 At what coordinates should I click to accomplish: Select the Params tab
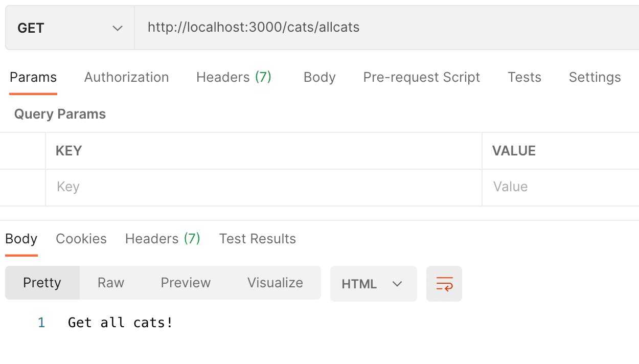[33, 77]
